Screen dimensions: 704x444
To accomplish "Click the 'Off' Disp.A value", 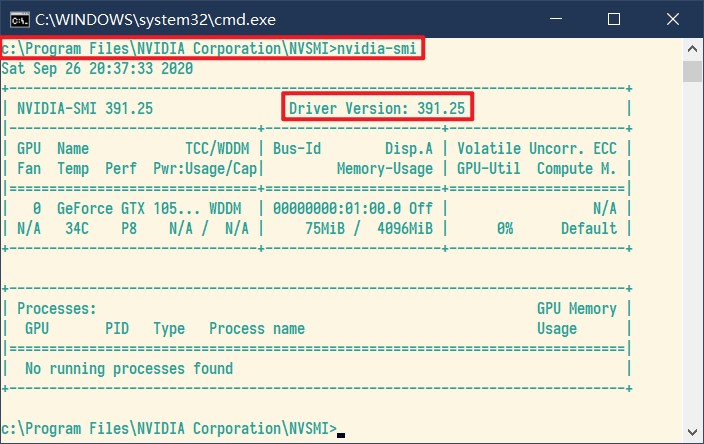I will 421,208.
